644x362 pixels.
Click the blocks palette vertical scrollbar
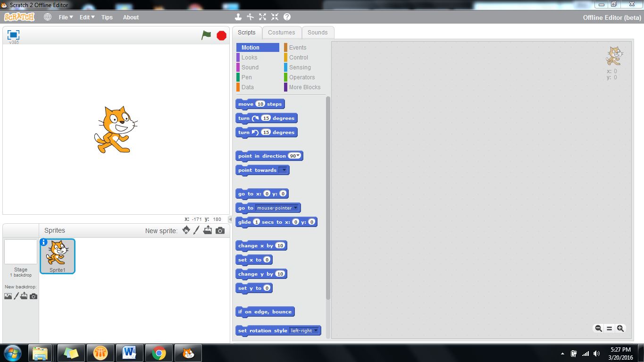[328, 198]
